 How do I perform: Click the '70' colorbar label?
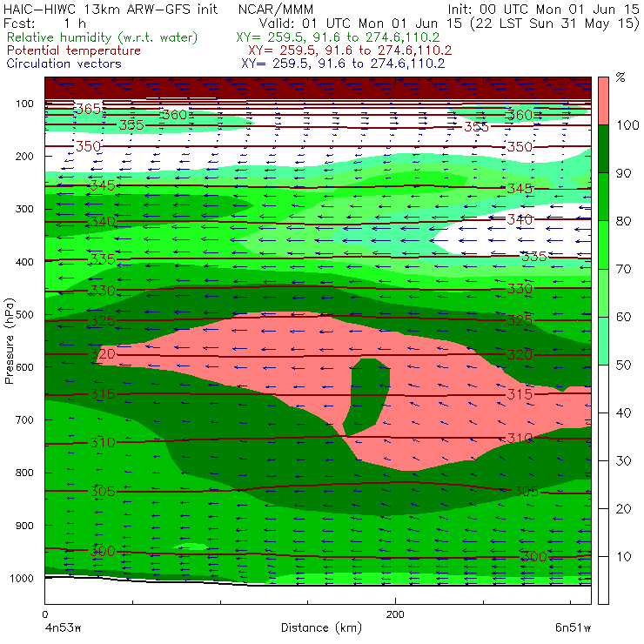tap(624, 269)
